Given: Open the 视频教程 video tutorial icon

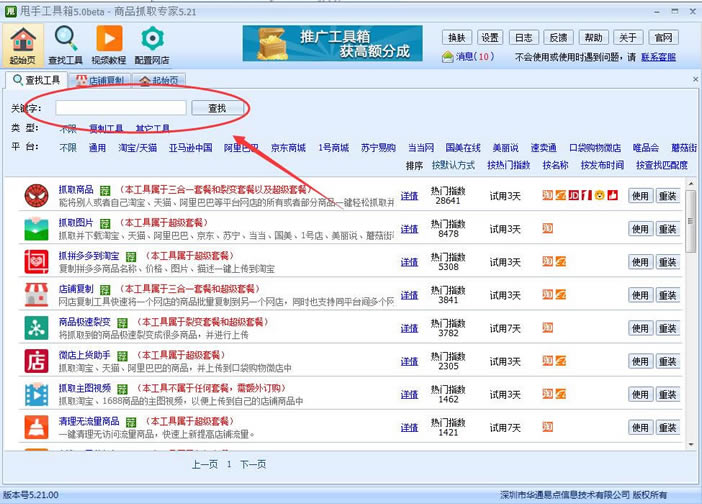Looking at the screenshot, I should (x=109, y=38).
